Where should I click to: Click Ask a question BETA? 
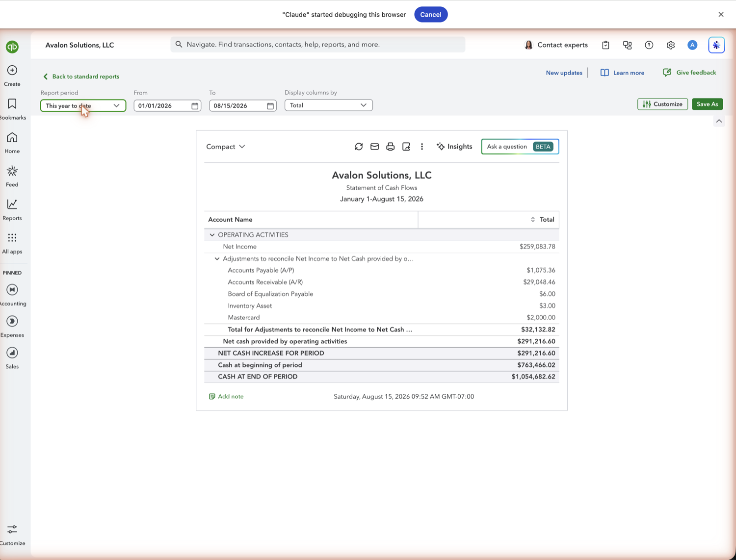pyautogui.click(x=520, y=147)
